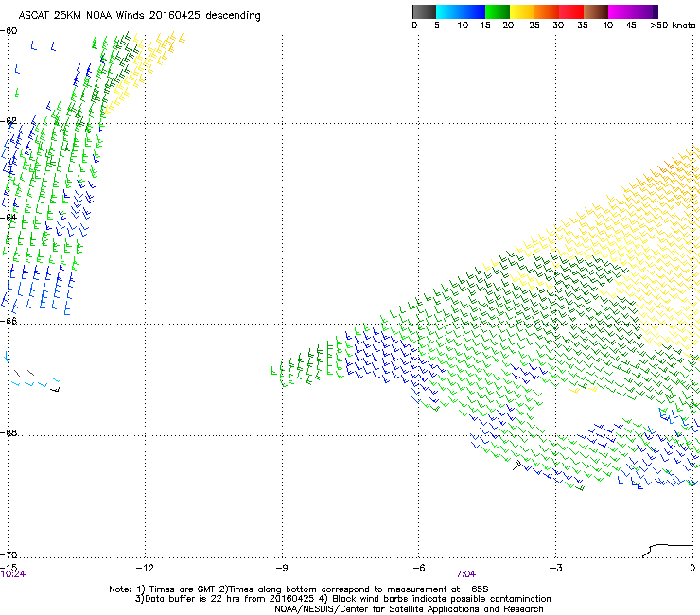
Task: Click the "45" color scale label
Action: (x=631, y=26)
